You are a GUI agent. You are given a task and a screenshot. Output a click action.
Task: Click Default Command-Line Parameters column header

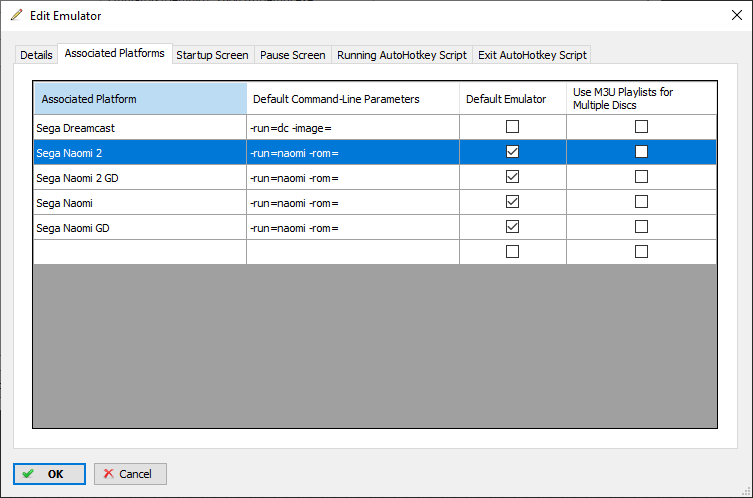point(353,99)
